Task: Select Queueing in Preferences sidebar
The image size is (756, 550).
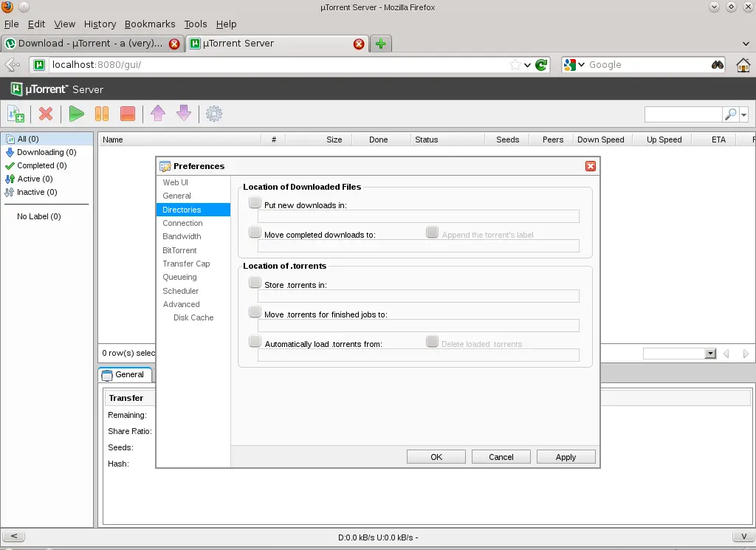Action: [180, 277]
